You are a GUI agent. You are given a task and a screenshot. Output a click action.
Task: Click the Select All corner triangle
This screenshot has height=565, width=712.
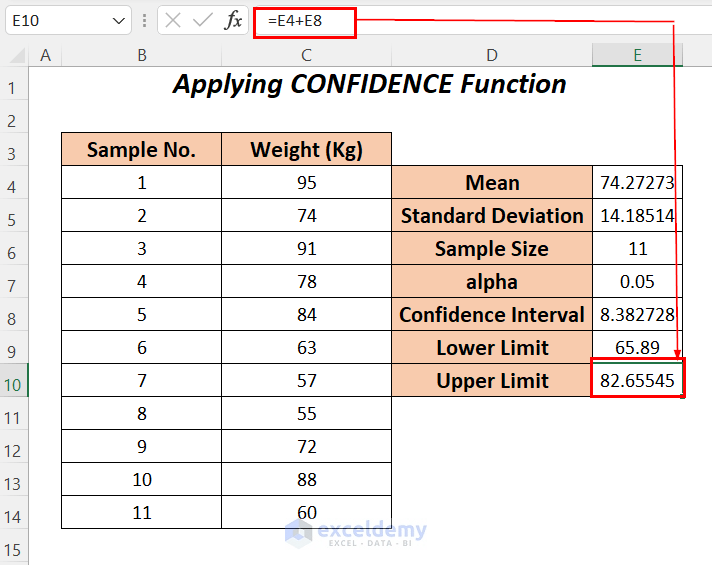[x=17, y=55]
